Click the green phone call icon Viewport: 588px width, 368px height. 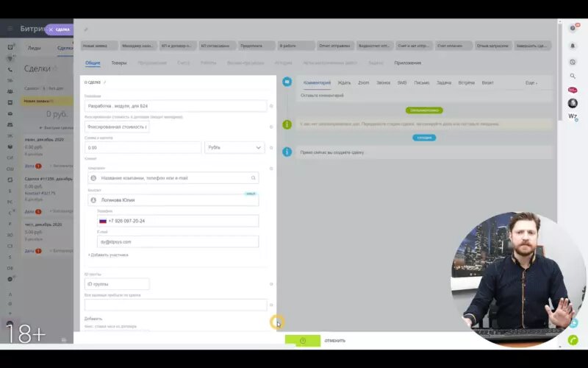pos(573,340)
